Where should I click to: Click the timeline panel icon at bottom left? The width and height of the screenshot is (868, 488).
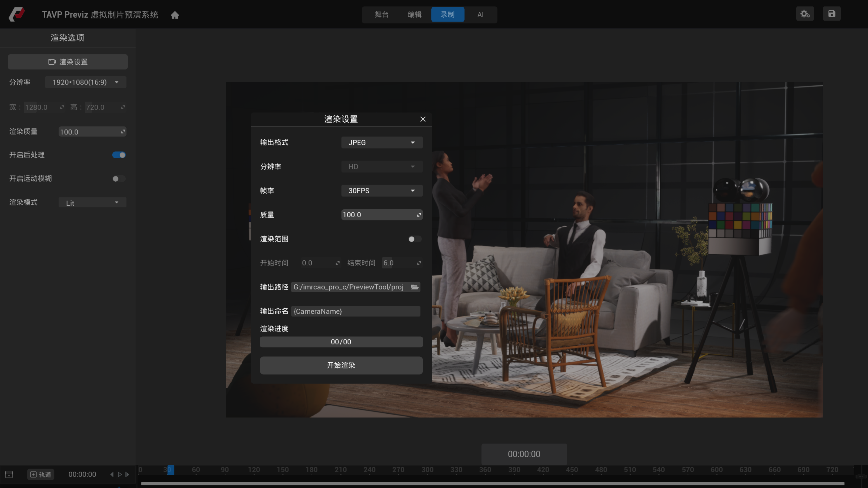click(9, 474)
